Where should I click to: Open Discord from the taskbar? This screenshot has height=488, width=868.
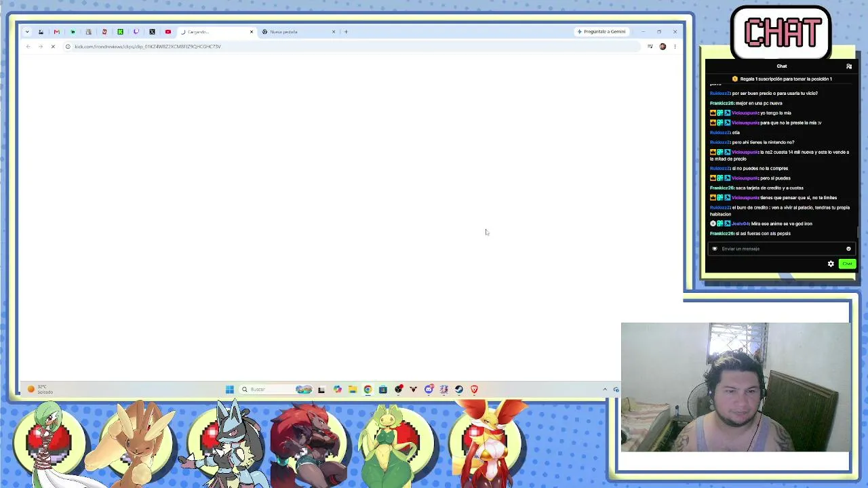(429, 390)
